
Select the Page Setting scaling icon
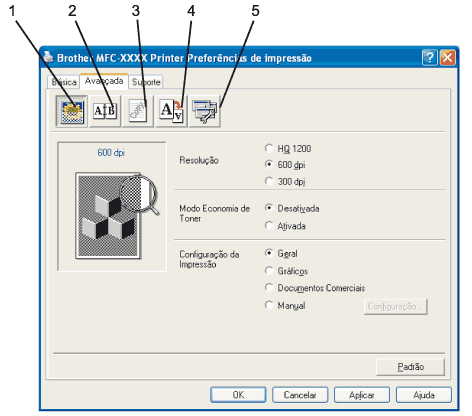point(172,111)
